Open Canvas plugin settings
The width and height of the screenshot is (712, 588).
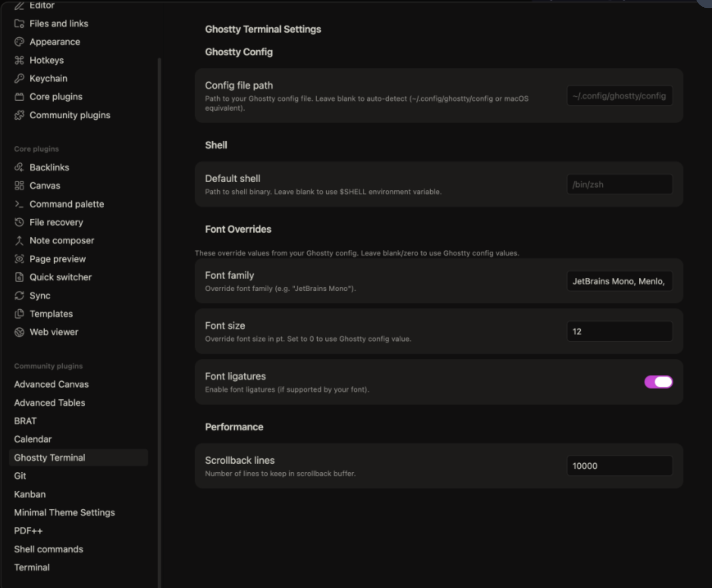(78, 186)
